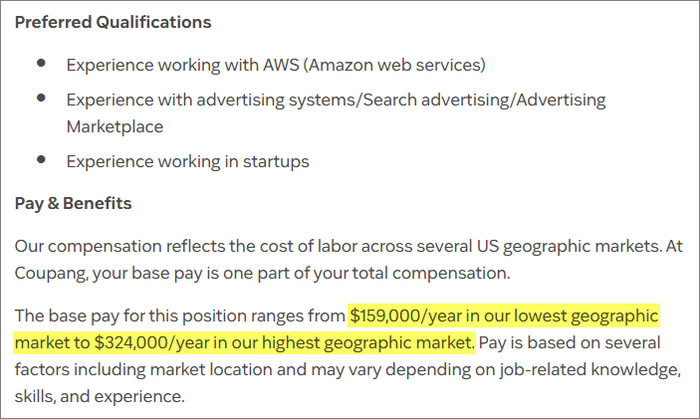Screen dimensions: 700x419
Task: Click the 'Experience working in startups' line
Action: pos(188,162)
